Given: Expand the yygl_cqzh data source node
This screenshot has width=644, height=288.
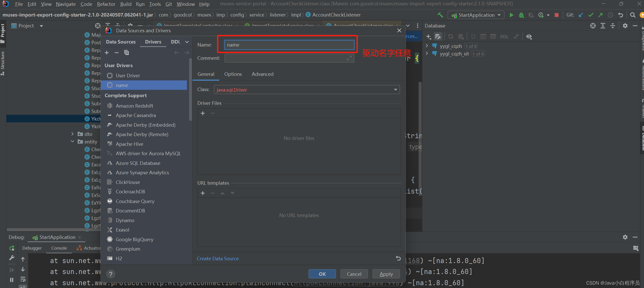Looking at the screenshot, I should [x=427, y=46].
